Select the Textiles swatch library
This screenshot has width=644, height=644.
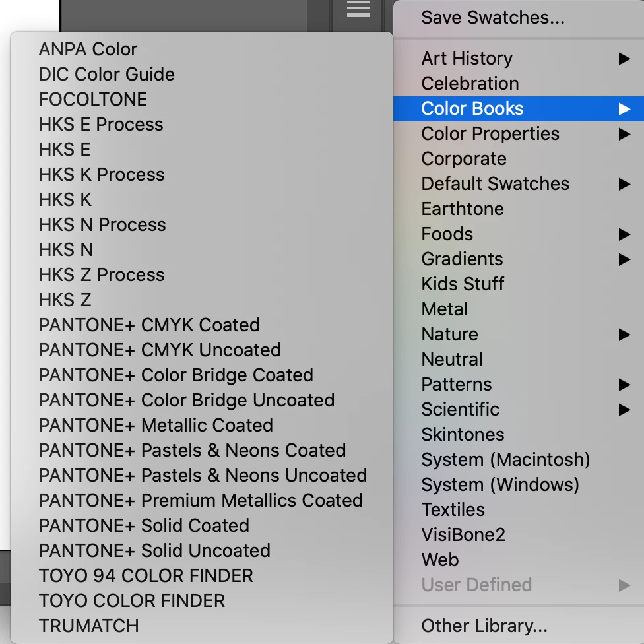point(519,509)
